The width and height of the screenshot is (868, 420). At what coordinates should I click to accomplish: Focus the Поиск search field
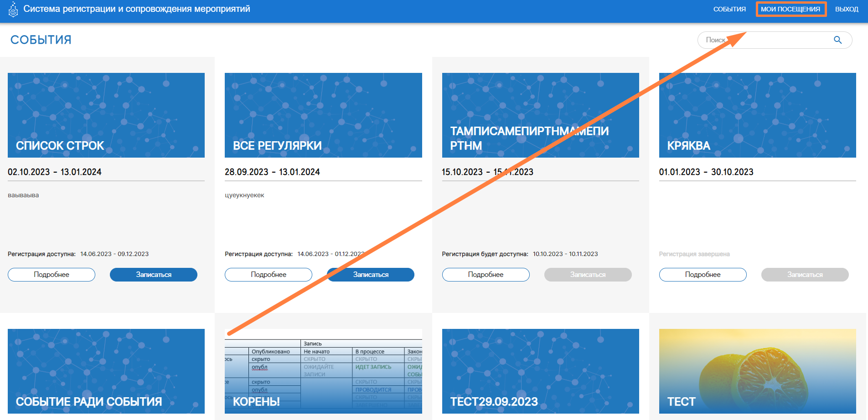(766, 40)
